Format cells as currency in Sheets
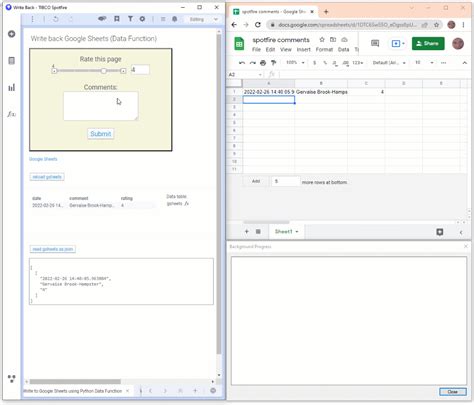 tap(314, 63)
